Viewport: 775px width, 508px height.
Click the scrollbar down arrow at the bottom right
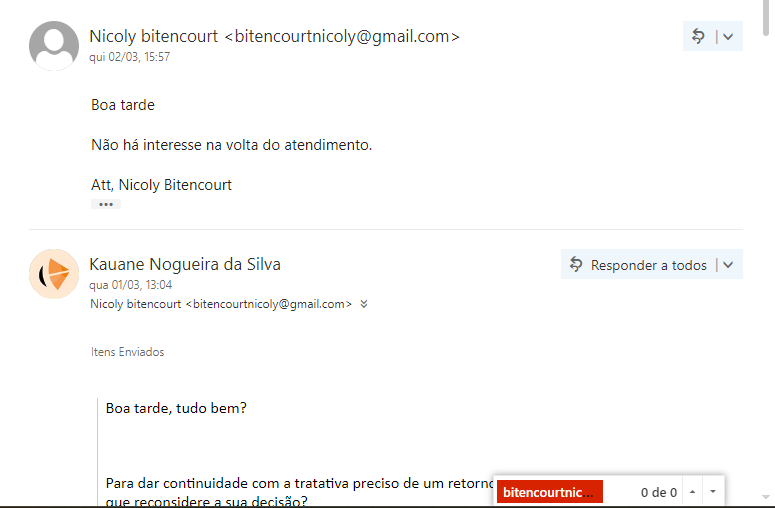point(766,497)
